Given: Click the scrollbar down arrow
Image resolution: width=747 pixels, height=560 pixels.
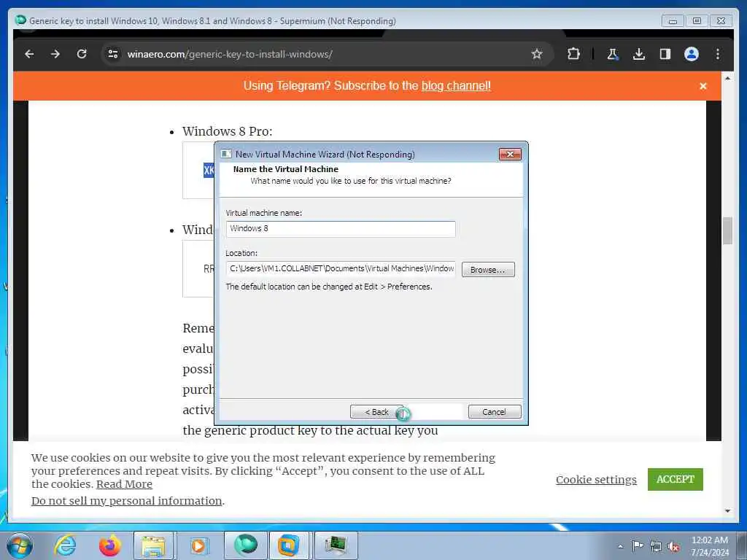Looking at the screenshot, I should pyautogui.click(x=727, y=511).
